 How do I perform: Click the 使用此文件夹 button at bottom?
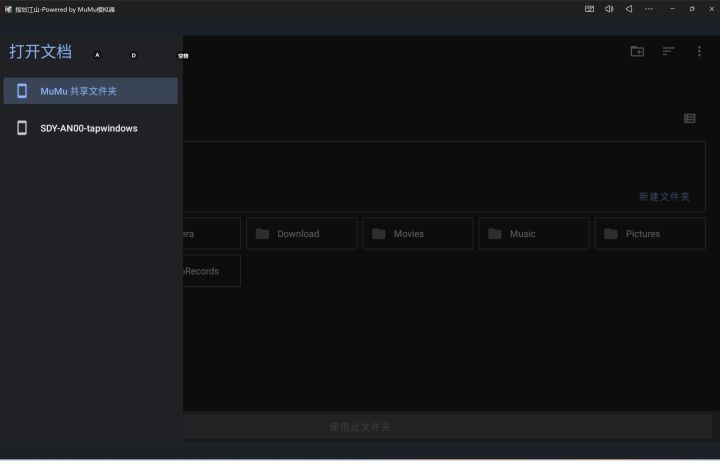point(360,427)
